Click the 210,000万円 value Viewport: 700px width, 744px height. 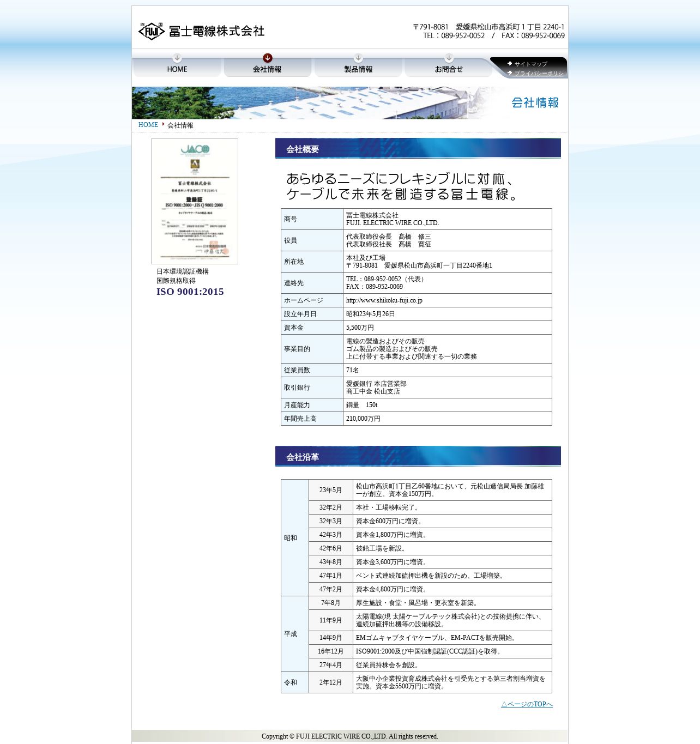[363, 419]
